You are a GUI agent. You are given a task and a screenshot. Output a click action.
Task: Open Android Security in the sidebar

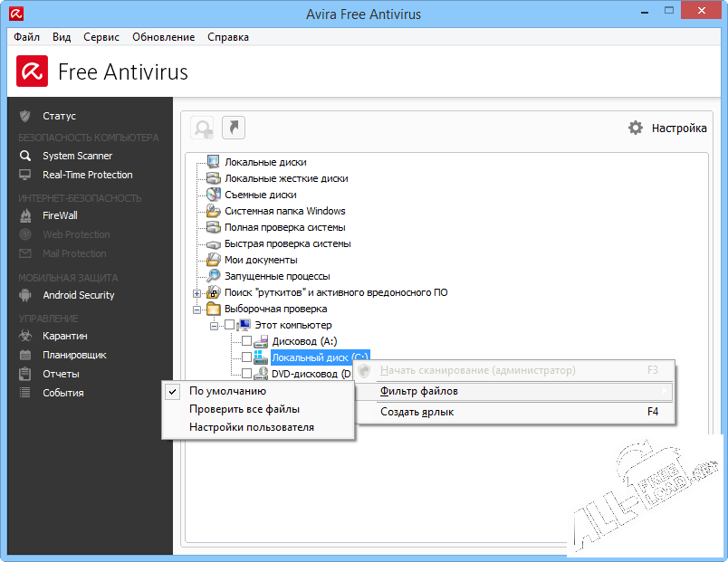(x=78, y=295)
